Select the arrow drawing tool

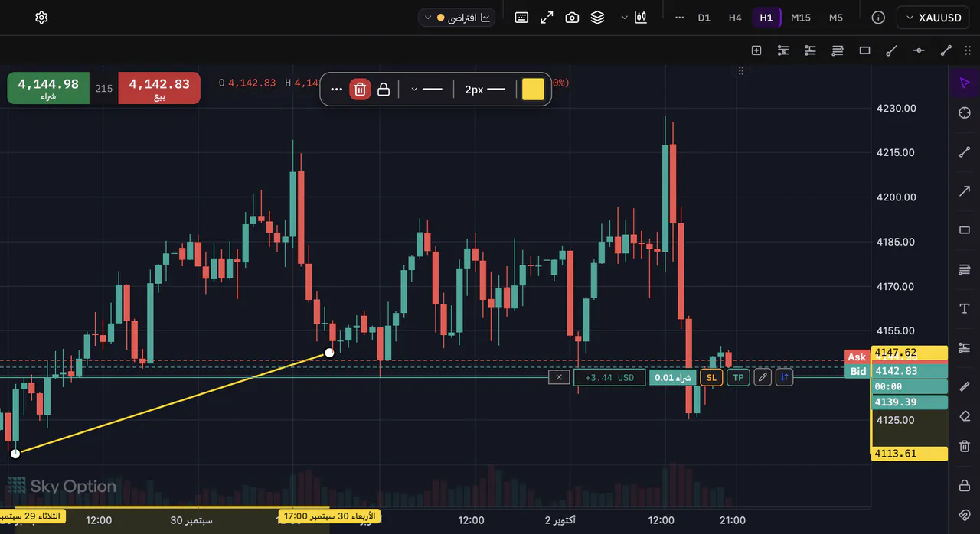click(x=965, y=190)
